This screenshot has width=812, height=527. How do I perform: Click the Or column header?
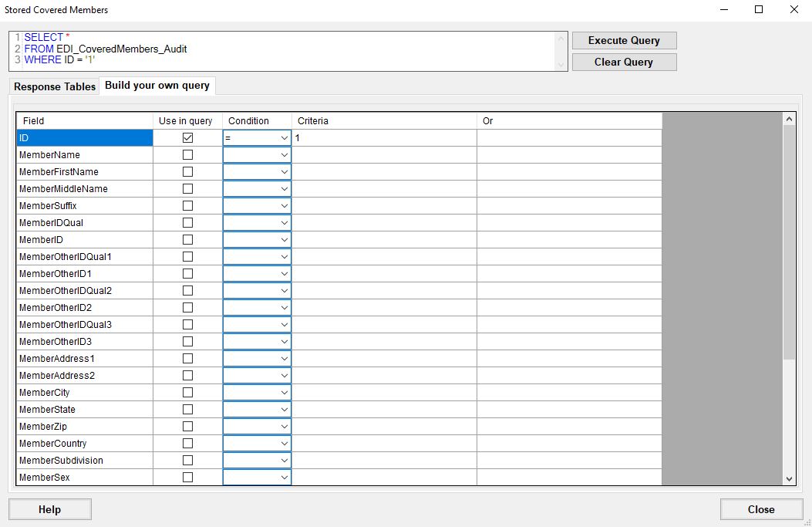[569, 120]
